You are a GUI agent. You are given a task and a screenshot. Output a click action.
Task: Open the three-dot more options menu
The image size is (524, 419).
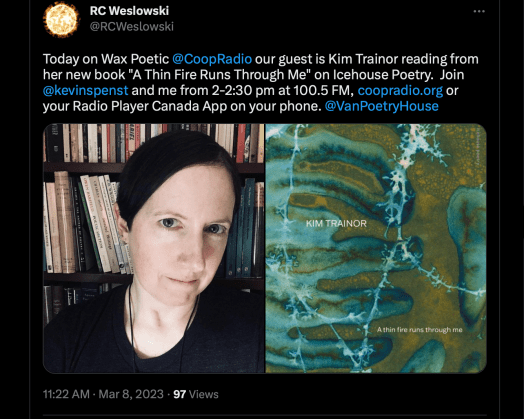point(479,11)
